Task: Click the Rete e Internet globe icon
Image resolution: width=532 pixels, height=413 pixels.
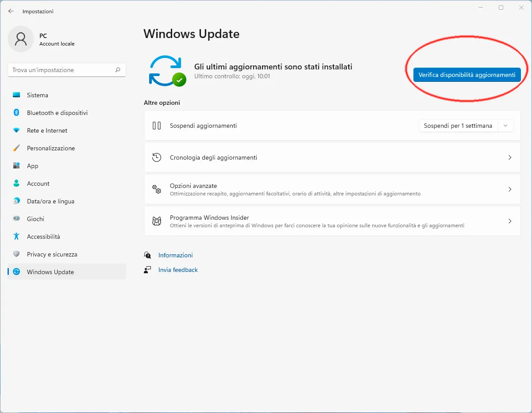Action: tap(17, 130)
